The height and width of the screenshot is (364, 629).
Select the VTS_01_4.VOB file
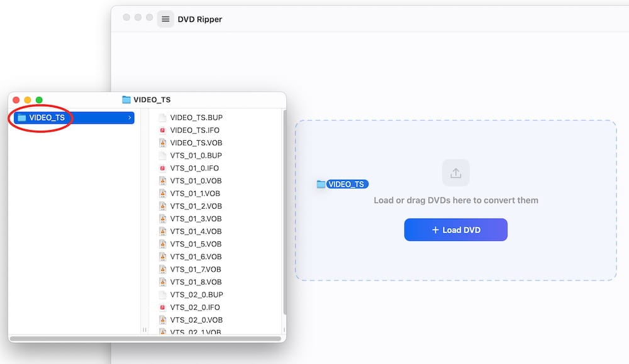point(196,231)
